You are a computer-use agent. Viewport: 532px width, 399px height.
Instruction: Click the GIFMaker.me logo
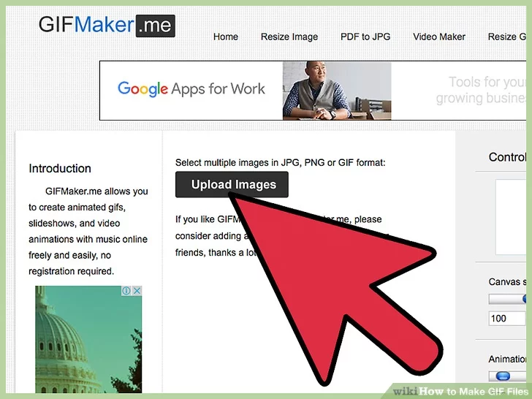coord(107,25)
